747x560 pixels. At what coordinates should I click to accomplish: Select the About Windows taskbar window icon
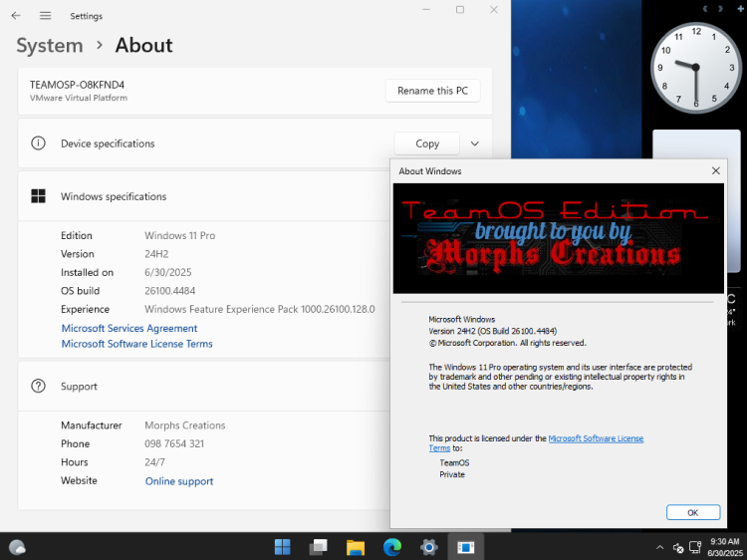click(465, 547)
